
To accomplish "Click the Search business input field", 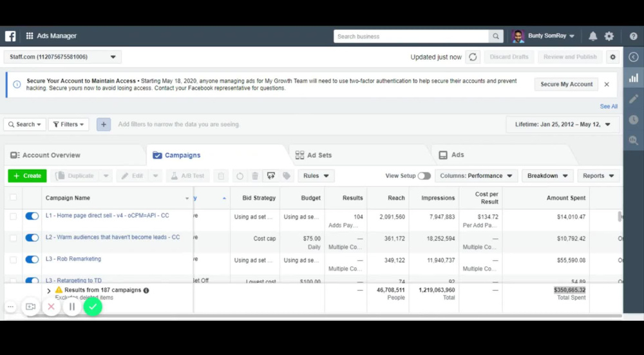I will click(x=411, y=37).
